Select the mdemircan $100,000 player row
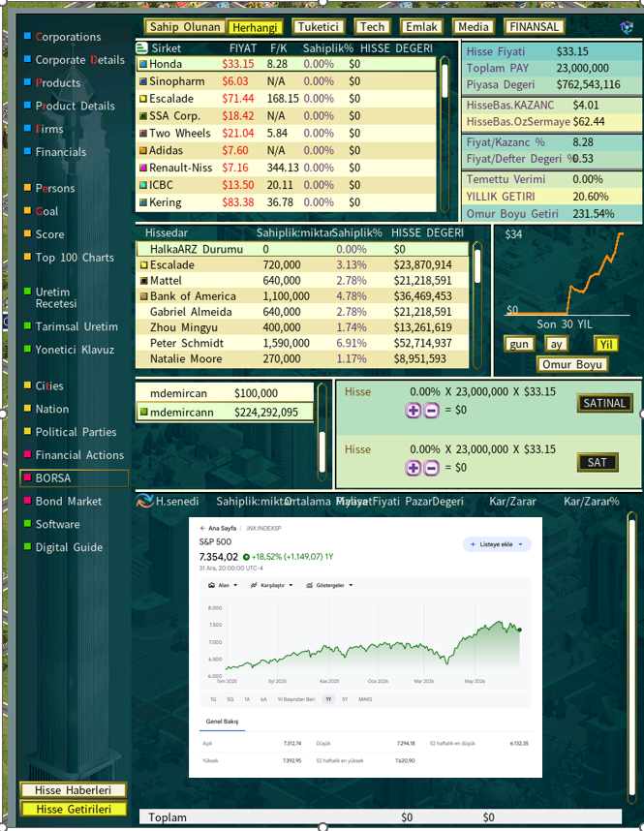 pos(225,393)
